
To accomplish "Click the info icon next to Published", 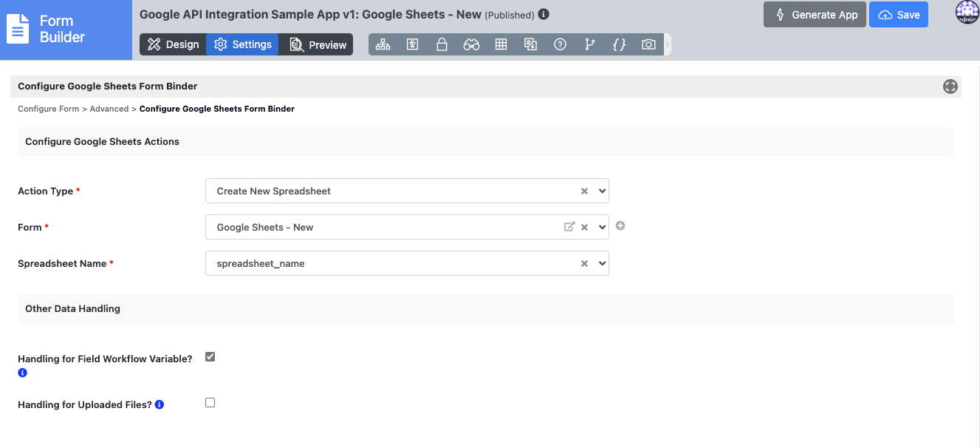I will [x=544, y=14].
